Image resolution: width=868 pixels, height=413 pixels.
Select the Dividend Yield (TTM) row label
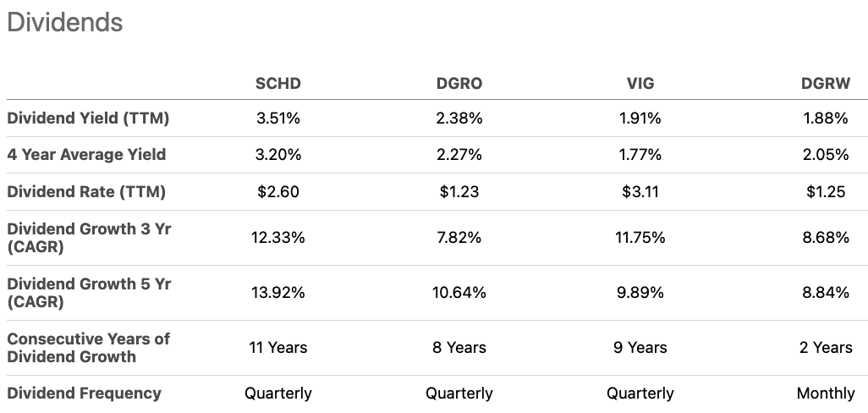click(x=88, y=118)
